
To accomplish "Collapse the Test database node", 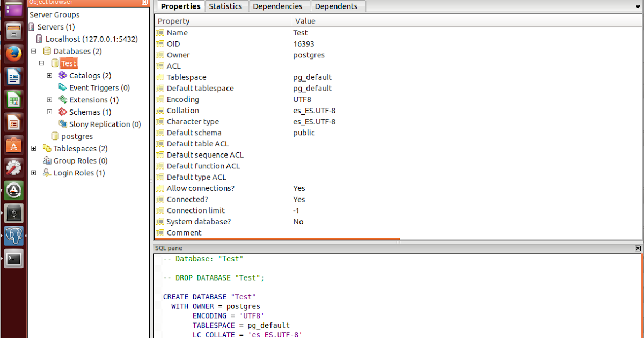I will 42,63.
